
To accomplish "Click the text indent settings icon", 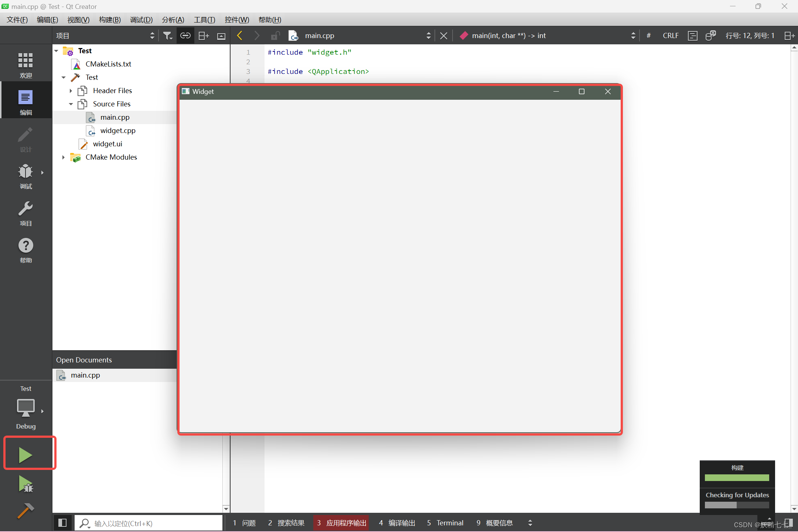I will click(693, 35).
